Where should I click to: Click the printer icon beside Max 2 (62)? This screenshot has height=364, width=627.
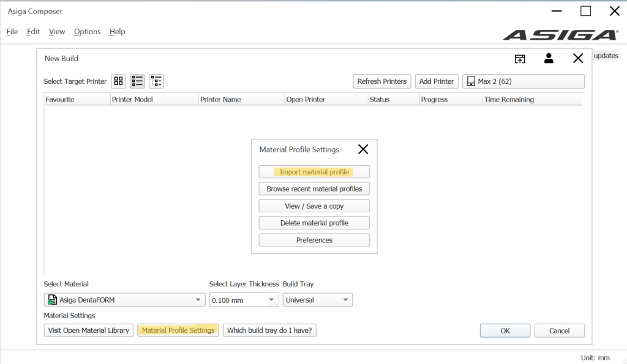coord(471,81)
